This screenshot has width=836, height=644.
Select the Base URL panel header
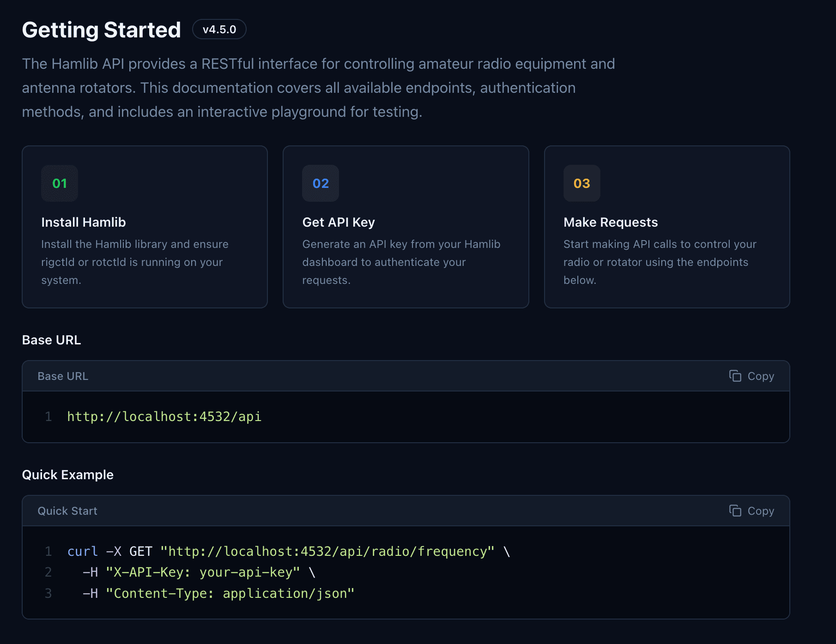tap(63, 376)
